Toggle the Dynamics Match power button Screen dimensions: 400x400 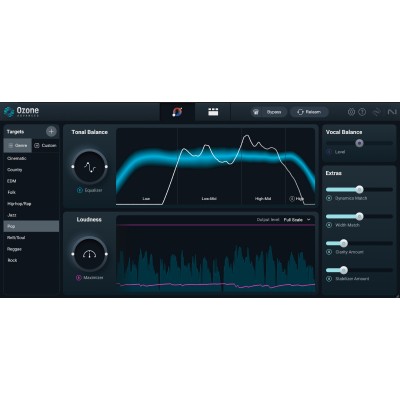click(329, 198)
